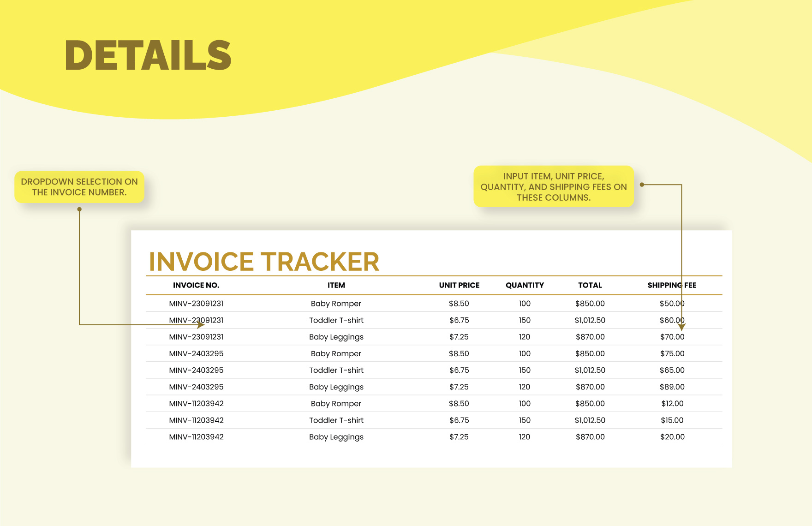Click Baby Romper in the $50.00 shipping row
Image resolution: width=812 pixels, height=526 pixels.
(x=336, y=304)
